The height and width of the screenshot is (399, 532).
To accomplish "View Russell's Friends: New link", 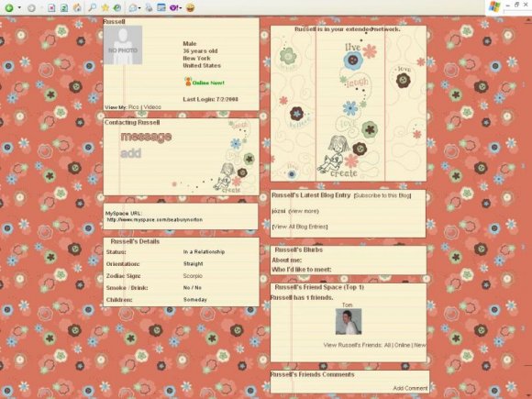I will 420,345.
